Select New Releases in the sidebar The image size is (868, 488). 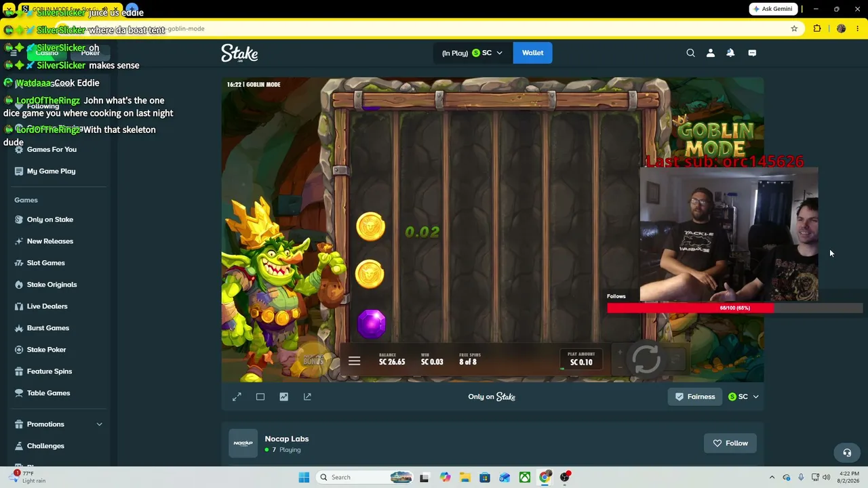click(50, 241)
